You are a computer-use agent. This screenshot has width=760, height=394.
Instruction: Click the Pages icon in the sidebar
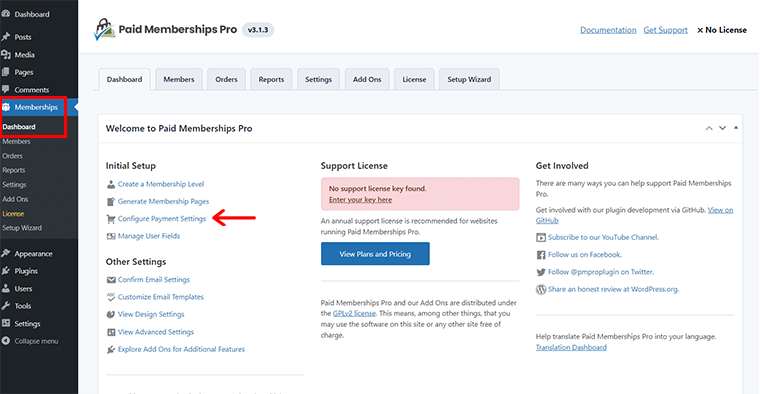click(x=6, y=72)
